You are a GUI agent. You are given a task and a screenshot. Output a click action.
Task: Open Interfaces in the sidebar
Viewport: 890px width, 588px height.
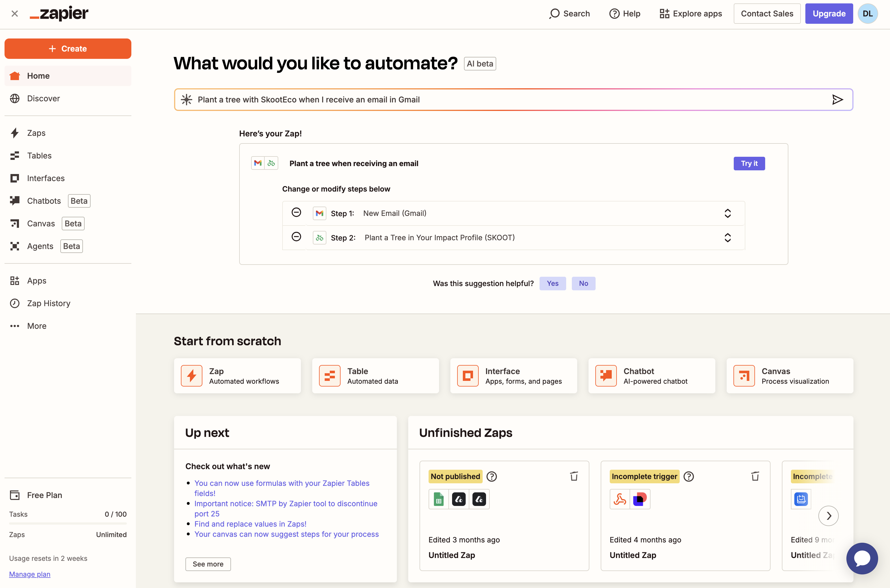68,178
